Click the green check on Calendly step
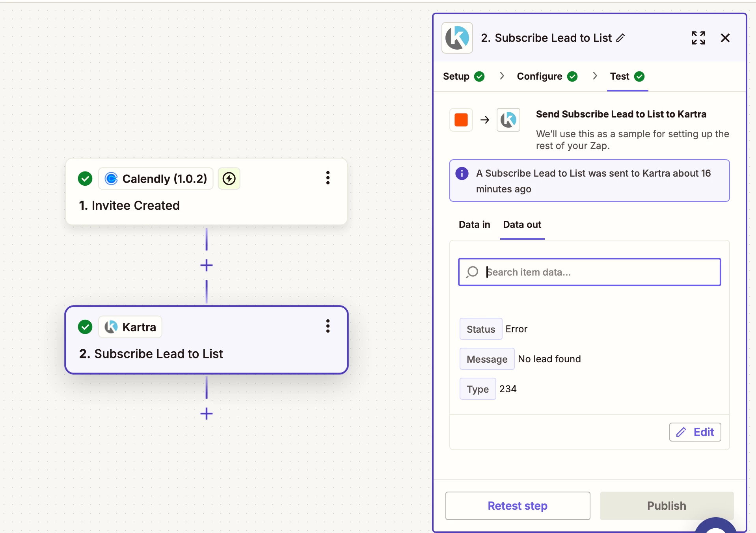The width and height of the screenshot is (756, 533). pyautogui.click(x=85, y=179)
